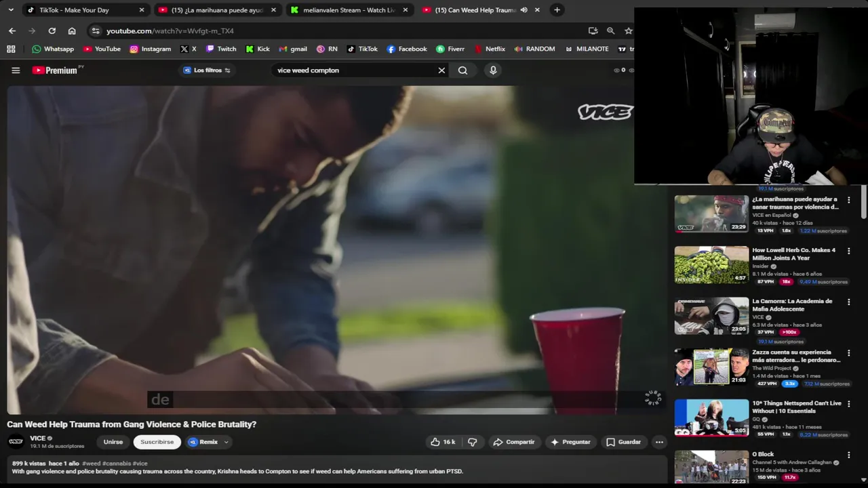Bookmark this page with the star icon
The width and height of the screenshot is (868, 488).
coord(629,30)
